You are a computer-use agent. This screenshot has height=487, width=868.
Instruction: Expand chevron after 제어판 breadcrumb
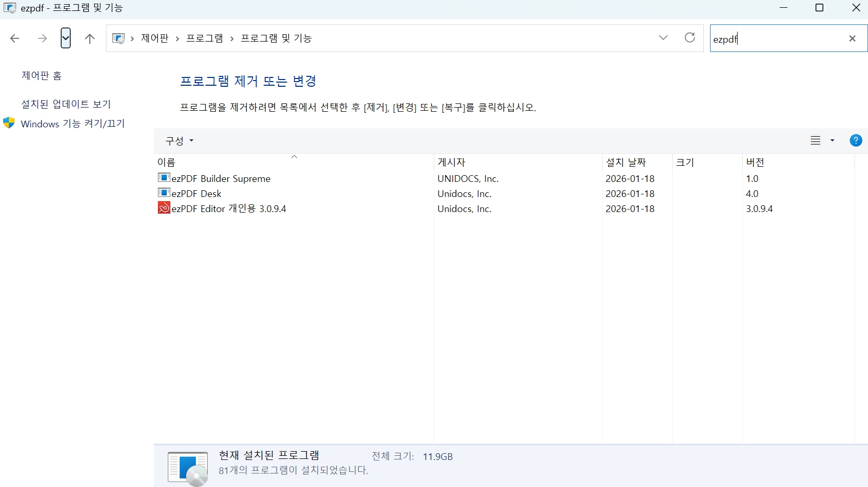[178, 38]
